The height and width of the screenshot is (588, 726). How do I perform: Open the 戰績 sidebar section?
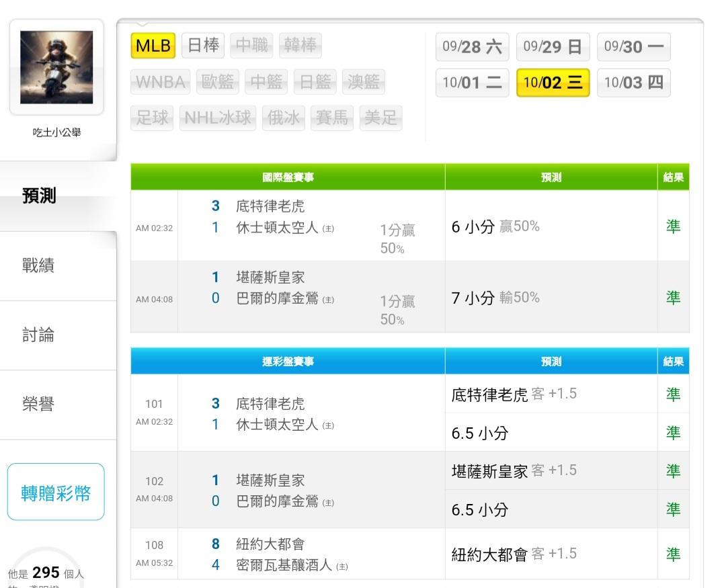58,265
